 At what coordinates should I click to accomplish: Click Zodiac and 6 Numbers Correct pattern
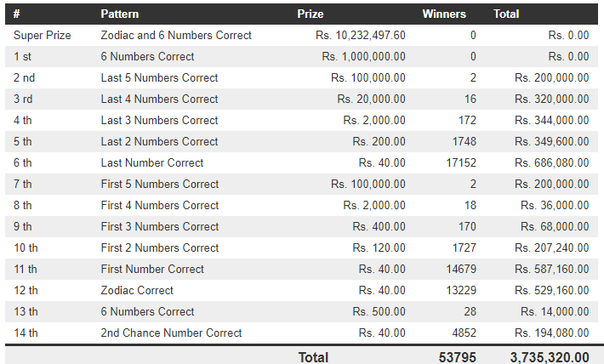pyautogui.click(x=176, y=36)
